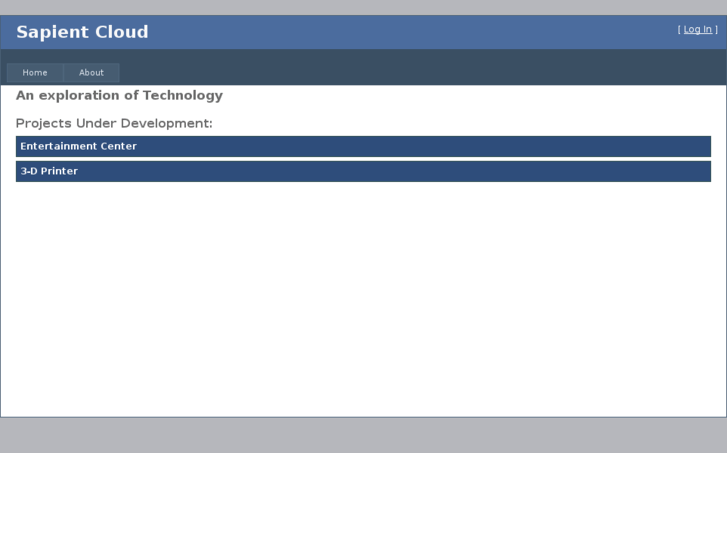The width and height of the screenshot is (727, 545).
Task: Navigate to the About page
Action: coord(91,73)
